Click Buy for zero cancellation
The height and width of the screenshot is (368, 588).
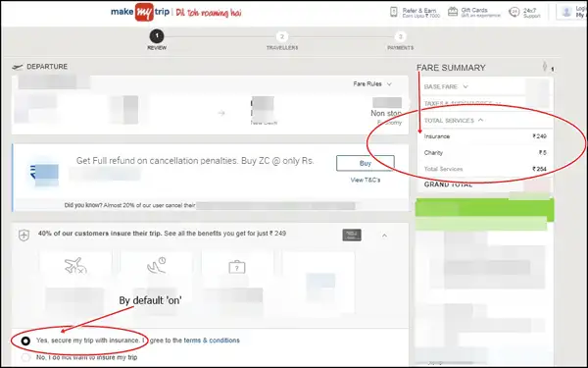(x=366, y=163)
